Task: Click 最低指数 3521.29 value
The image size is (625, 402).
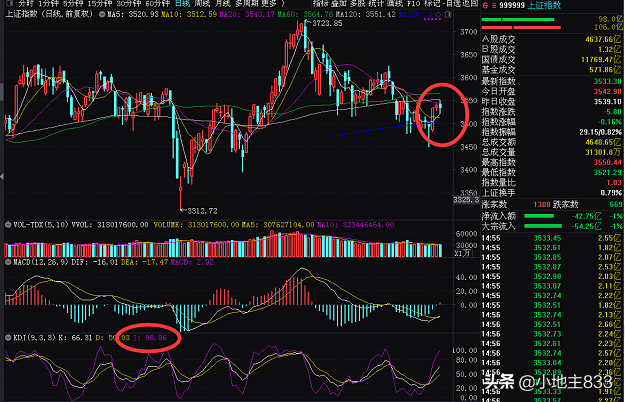Action: click(607, 173)
